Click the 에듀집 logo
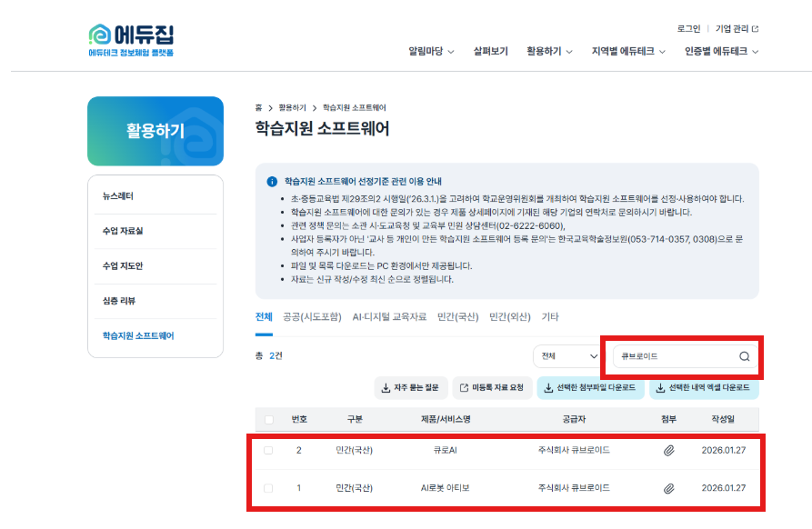812x529 pixels. (131, 40)
